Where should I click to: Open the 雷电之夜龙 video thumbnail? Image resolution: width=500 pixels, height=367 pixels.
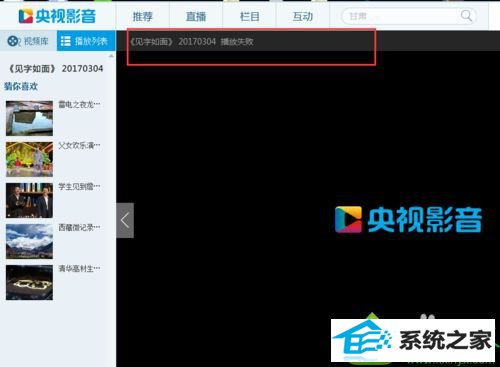[x=29, y=118]
